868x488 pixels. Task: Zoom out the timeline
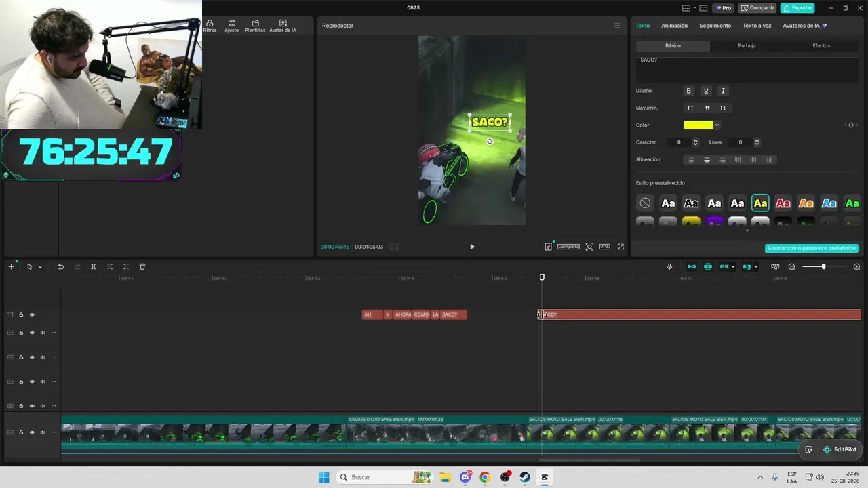click(791, 266)
